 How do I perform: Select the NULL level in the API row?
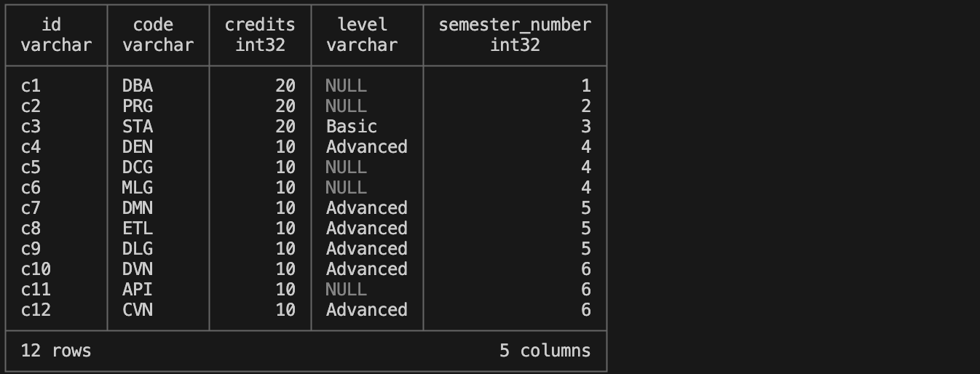(346, 290)
